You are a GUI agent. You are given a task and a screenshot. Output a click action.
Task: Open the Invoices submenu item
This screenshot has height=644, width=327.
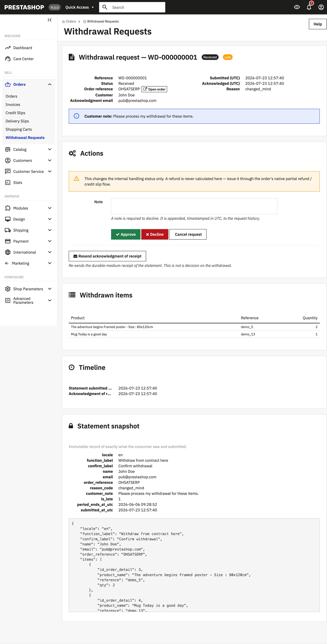(x=13, y=105)
